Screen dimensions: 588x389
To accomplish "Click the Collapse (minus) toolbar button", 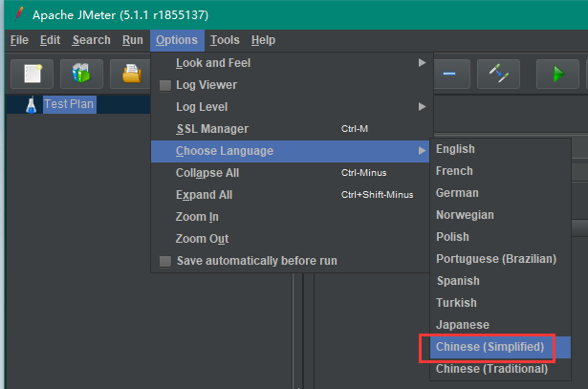I will pyautogui.click(x=450, y=74).
